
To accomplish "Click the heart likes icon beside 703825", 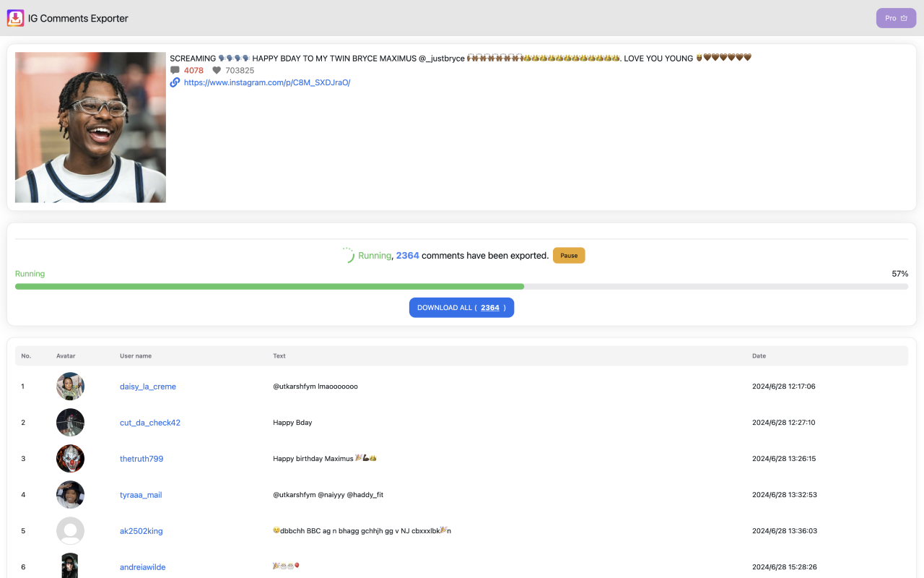I will point(217,70).
